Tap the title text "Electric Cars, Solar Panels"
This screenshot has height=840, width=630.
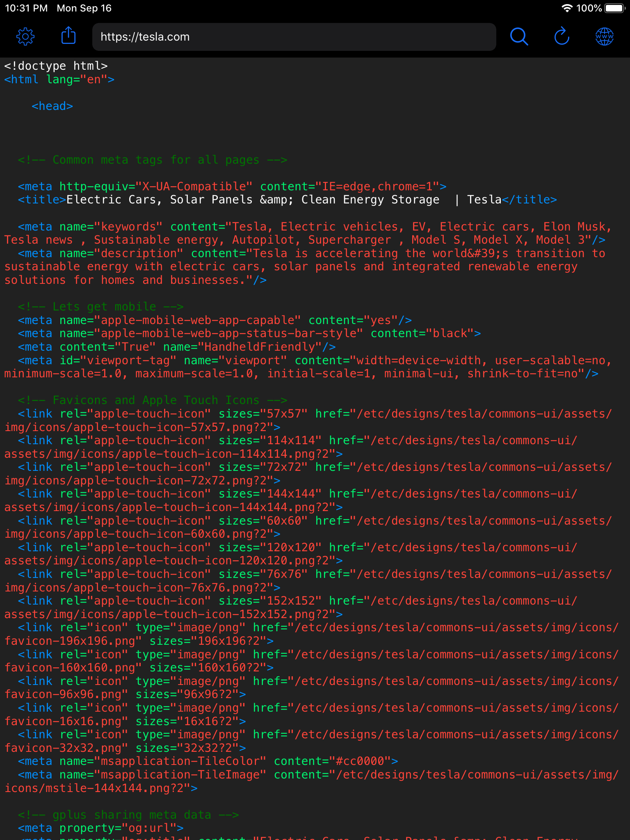160,200
